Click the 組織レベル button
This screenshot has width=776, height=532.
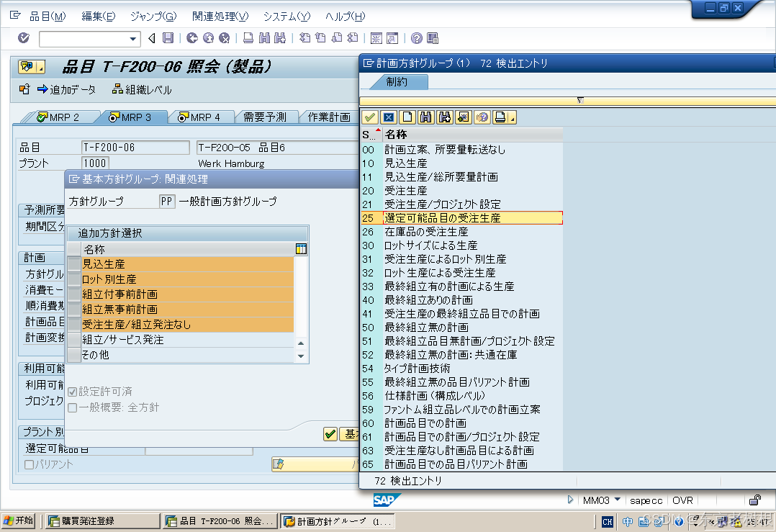point(142,89)
